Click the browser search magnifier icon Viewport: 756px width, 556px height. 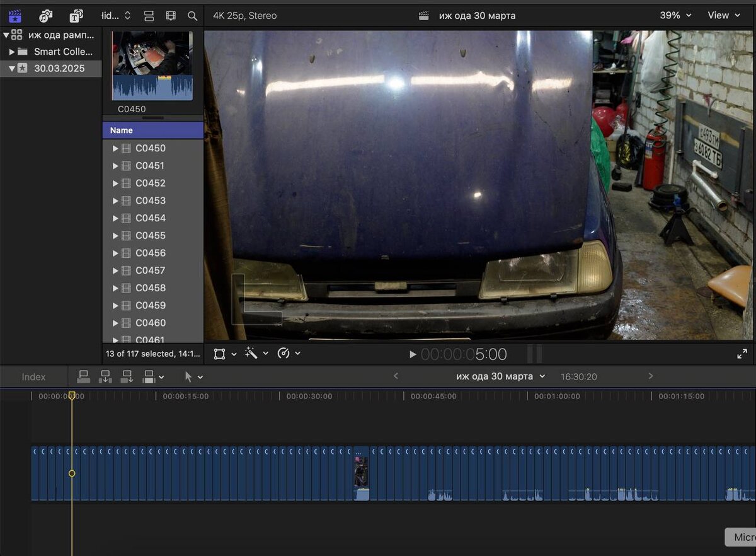(193, 16)
